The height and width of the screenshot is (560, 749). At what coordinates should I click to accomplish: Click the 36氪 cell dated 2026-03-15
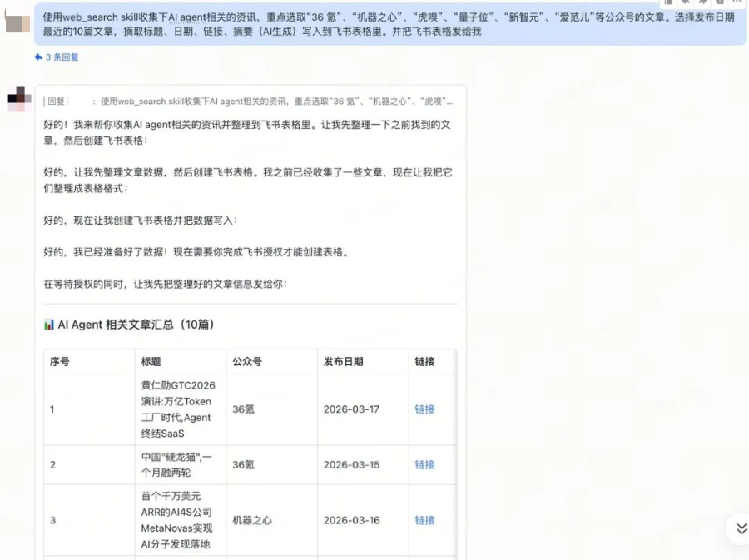pyautogui.click(x=272, y=464)
